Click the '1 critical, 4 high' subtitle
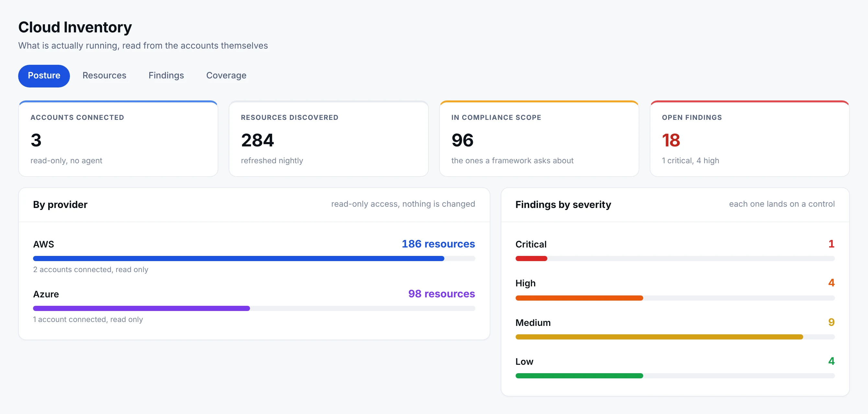This screenshot has height=414, width=868. click(691, 160)
